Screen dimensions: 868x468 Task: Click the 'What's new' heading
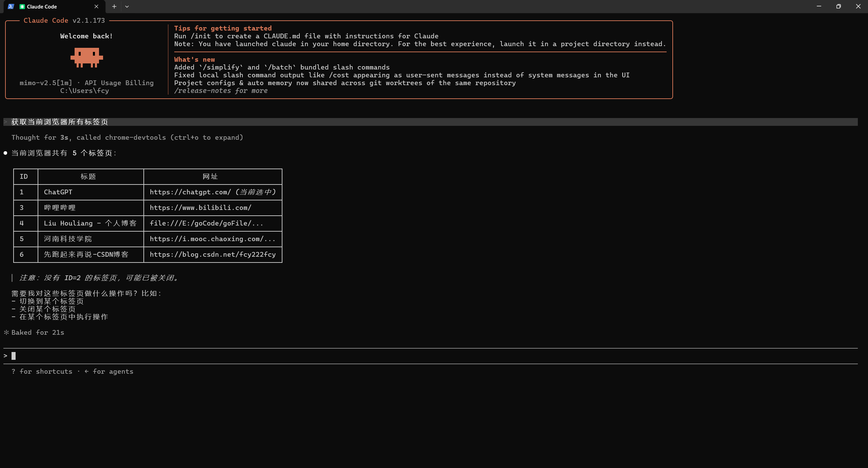coord(194,59)
